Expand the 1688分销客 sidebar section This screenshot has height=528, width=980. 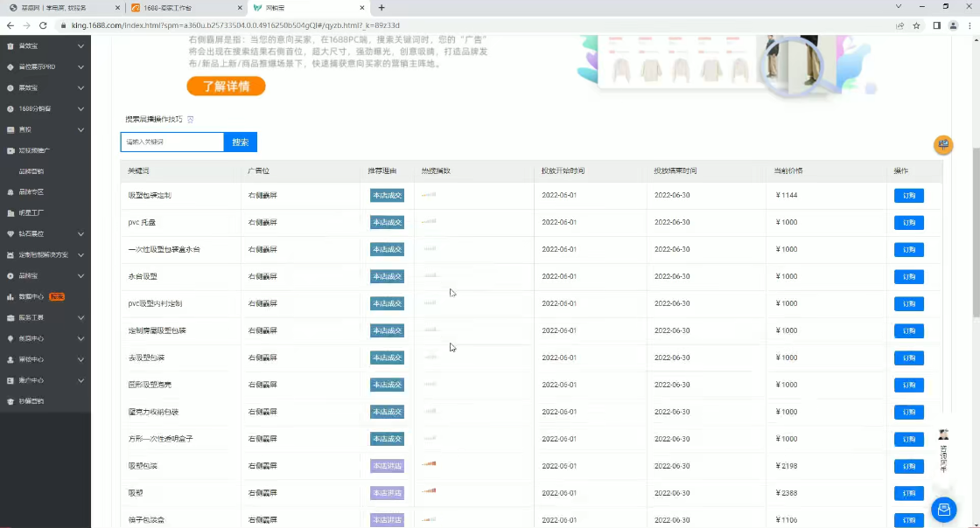[80, 108]
